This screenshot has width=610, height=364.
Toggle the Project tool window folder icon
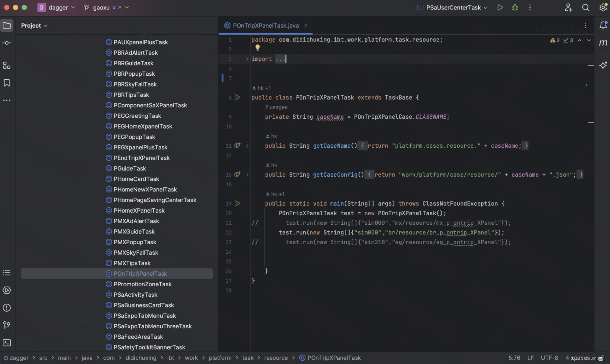pos(7,26)
